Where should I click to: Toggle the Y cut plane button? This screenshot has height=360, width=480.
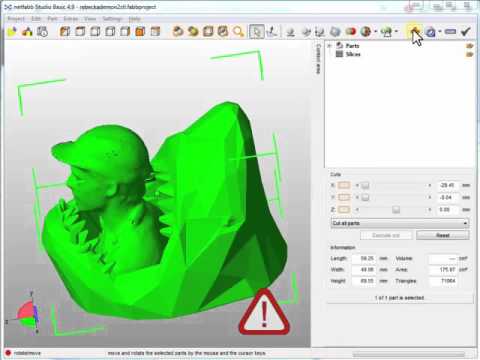click(x=344, y=197)
